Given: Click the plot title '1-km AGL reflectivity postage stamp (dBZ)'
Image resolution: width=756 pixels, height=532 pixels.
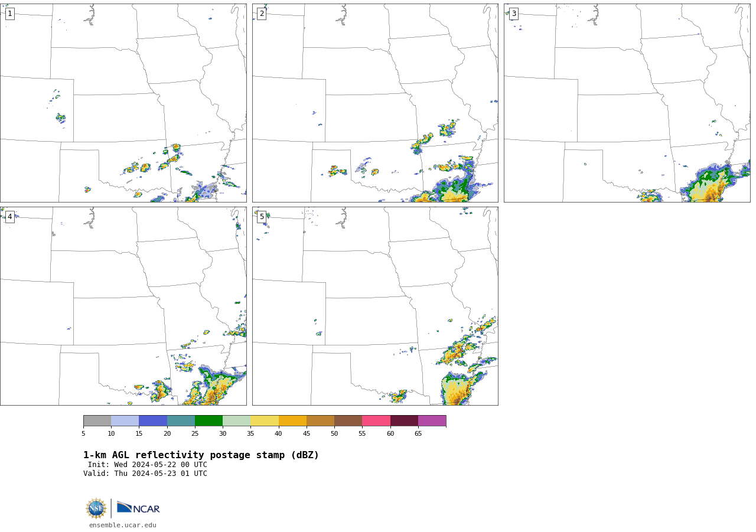Looking at the screenshot, I should [201, 455].
